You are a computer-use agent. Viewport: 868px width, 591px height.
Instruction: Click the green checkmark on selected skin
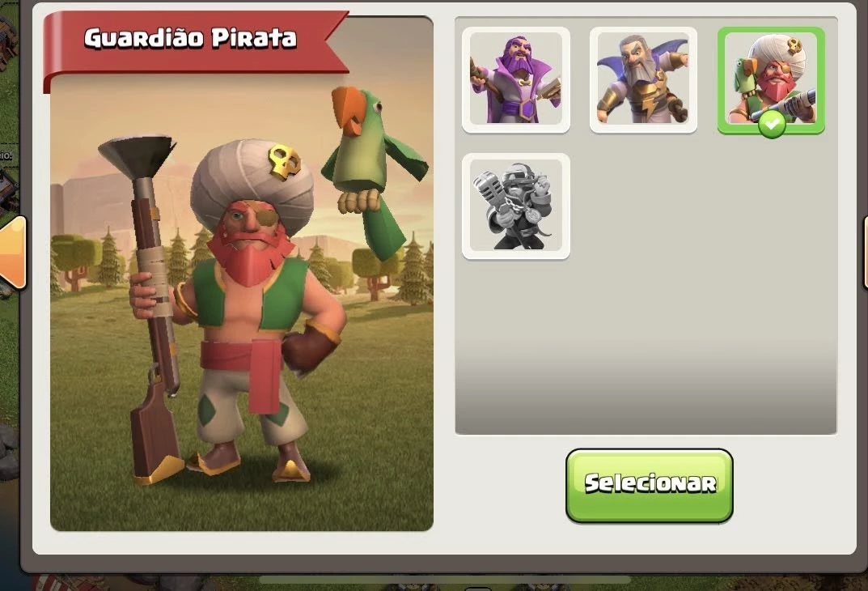772,124
